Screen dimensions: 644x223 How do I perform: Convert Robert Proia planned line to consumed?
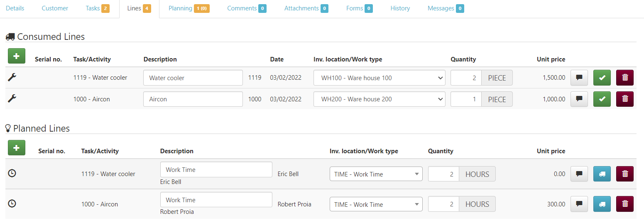point(602,204)
